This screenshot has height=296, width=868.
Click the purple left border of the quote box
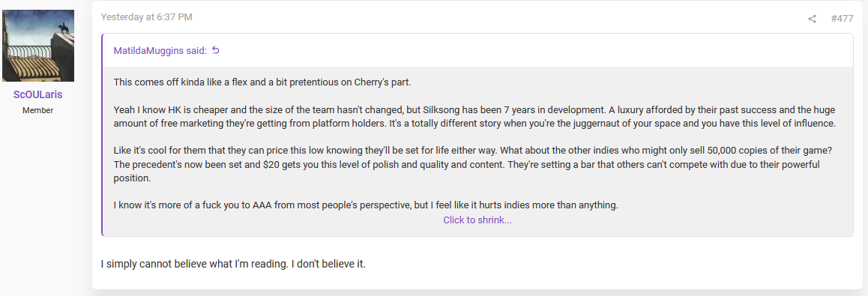(x=103, y=134)
